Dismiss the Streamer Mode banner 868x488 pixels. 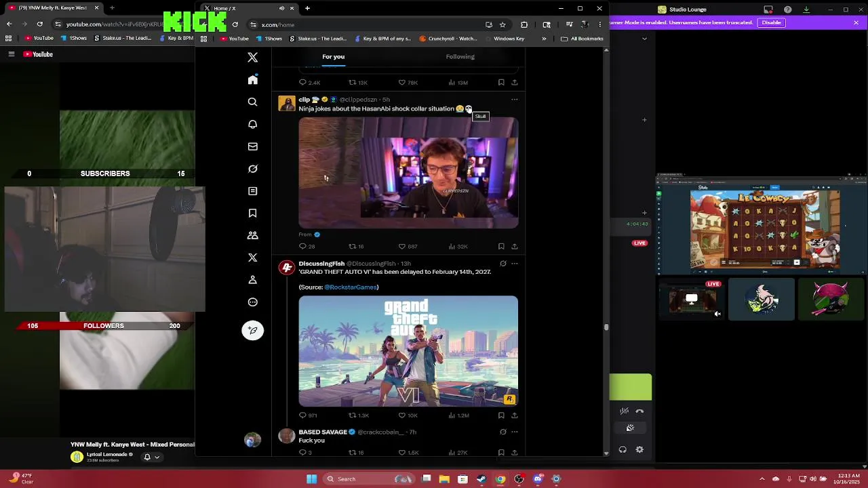(x=856, y=22)
